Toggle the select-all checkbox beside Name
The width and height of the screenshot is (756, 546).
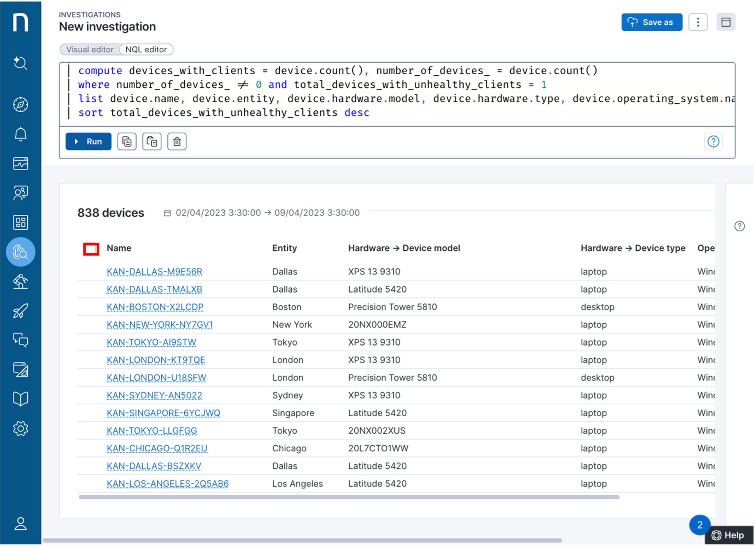click(x=91, y=249)
